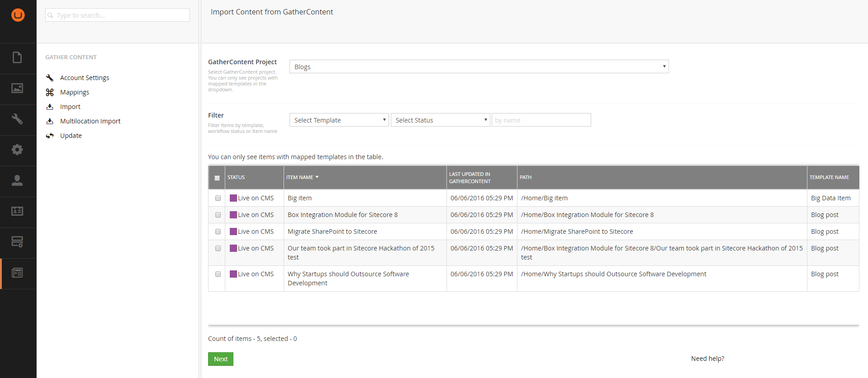
Task: Check the Box Integration Module row checkbox
Action: click(218, 215)
